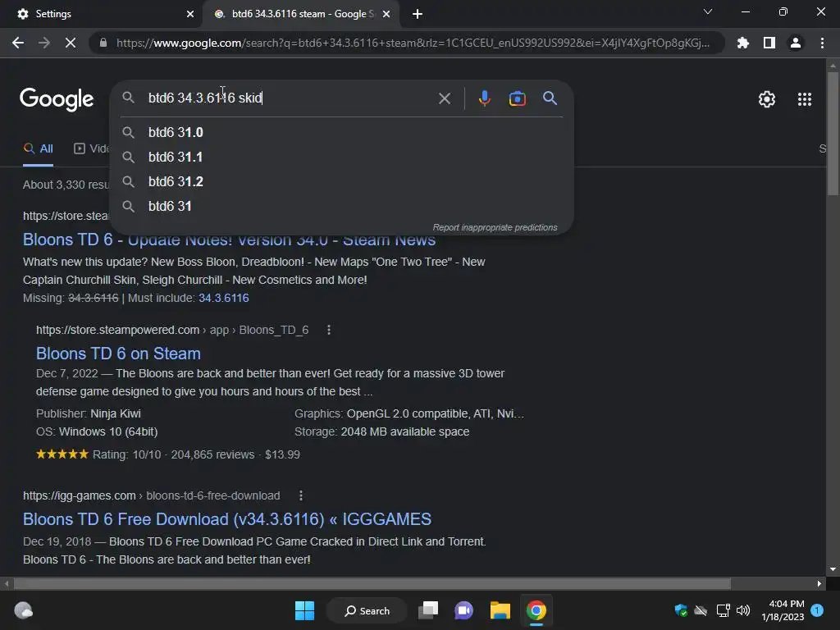Choose suggestion btd6 31
The image size is (840, 630).
[x=342, y=206]
